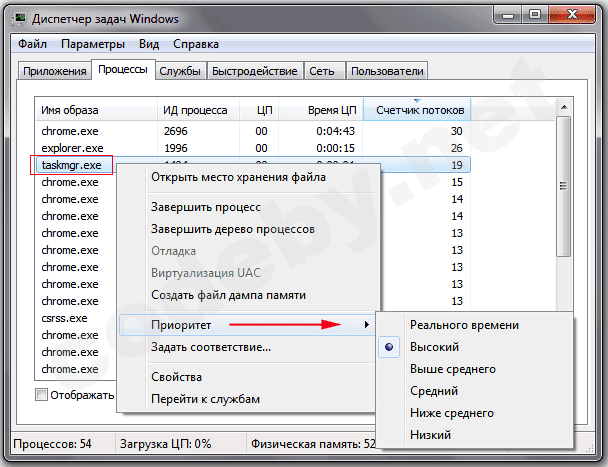Viewport: 608px width, 467px height.
Task: Click thread count value 30
Action: coord(456,131)
